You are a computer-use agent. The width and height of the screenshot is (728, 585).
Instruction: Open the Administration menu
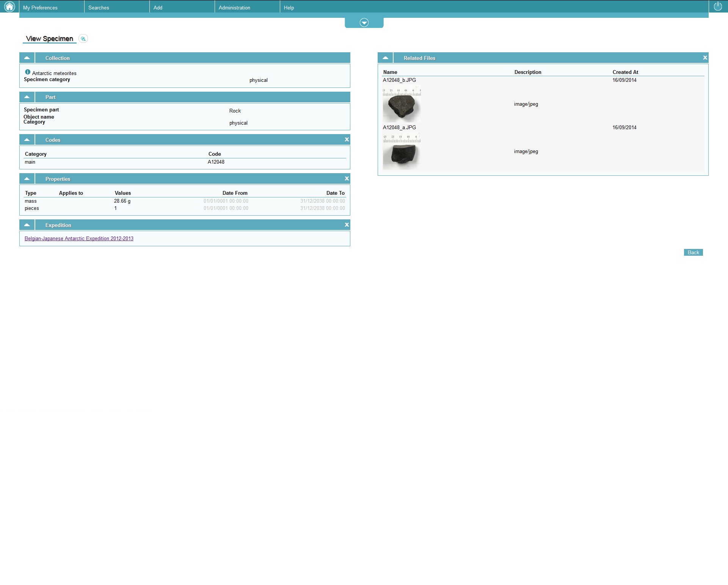(234, 8)
